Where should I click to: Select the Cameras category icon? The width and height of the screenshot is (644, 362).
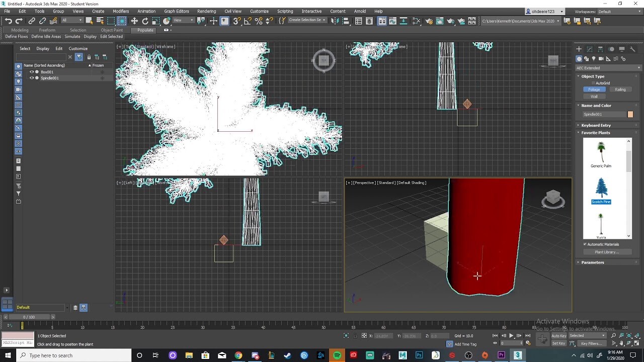(x=601, y=59)
